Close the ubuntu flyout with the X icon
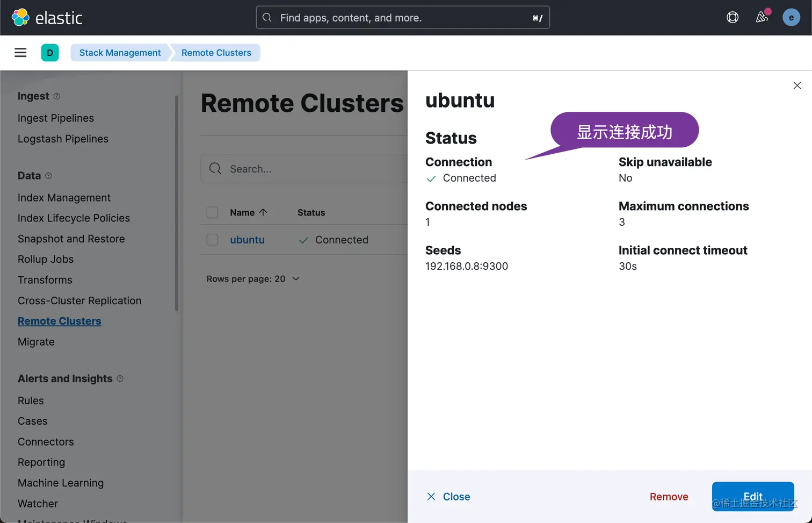 point(797,85)
